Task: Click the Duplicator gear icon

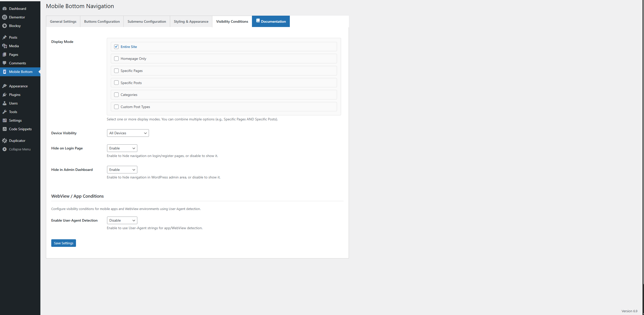Action: coord(5,141)
